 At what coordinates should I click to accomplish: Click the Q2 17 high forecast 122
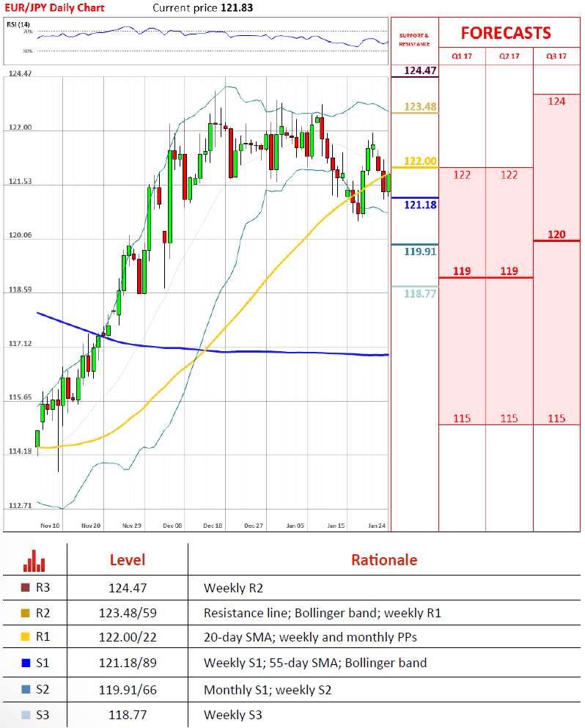(509, 175)
